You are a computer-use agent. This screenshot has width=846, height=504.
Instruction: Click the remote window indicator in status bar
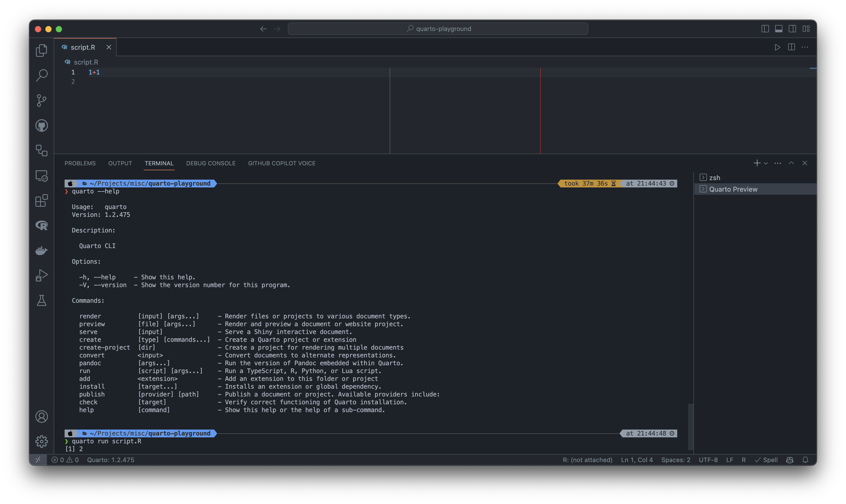[x=38, y=459]
